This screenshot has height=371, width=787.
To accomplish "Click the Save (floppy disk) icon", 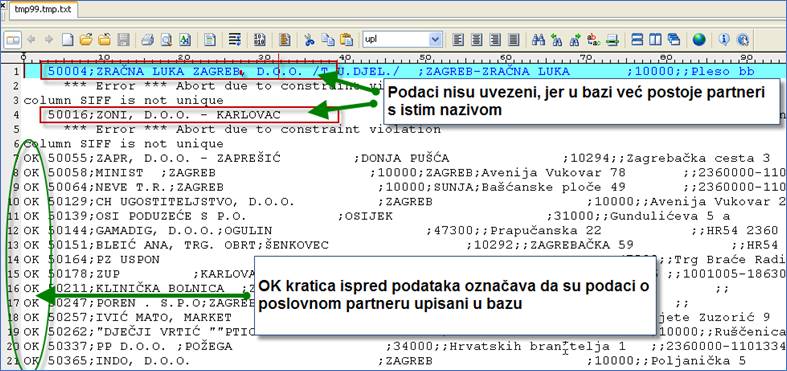I will point(123,39).
